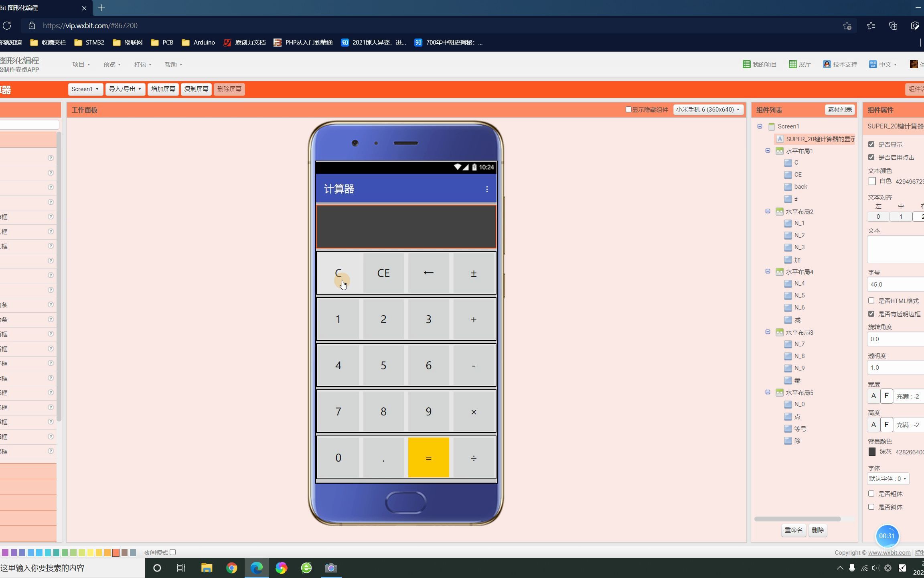Click the 重命名 button in properties panel

point(793,530)
